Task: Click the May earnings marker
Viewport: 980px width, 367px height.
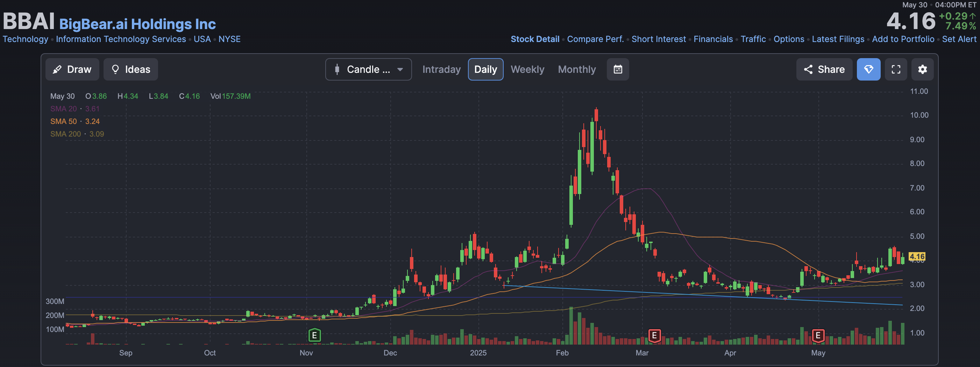Action: pos(818,335)
